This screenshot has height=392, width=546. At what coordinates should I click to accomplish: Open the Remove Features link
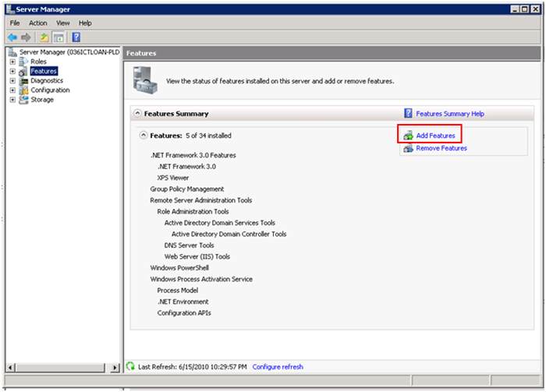pyautogui.click(x=441, y=148)
